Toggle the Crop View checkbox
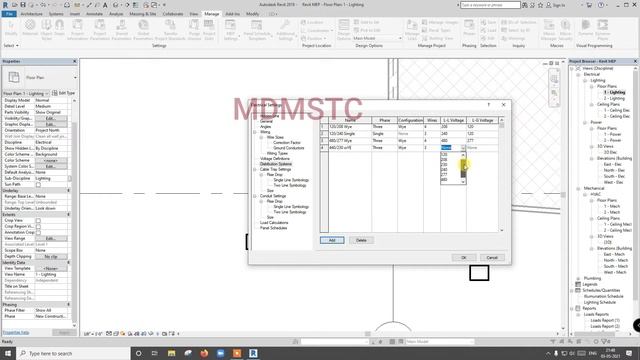Screen dimensions: 640x360 [38, 220]
